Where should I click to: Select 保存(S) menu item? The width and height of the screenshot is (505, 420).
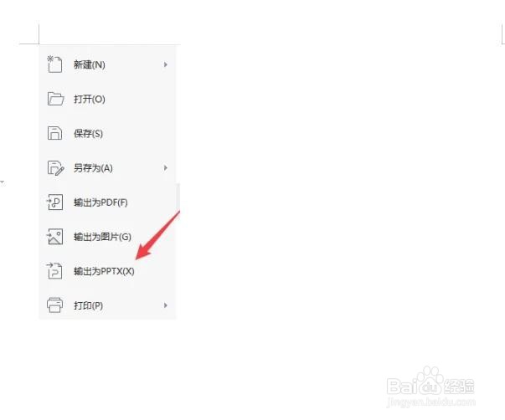[107, 133]
